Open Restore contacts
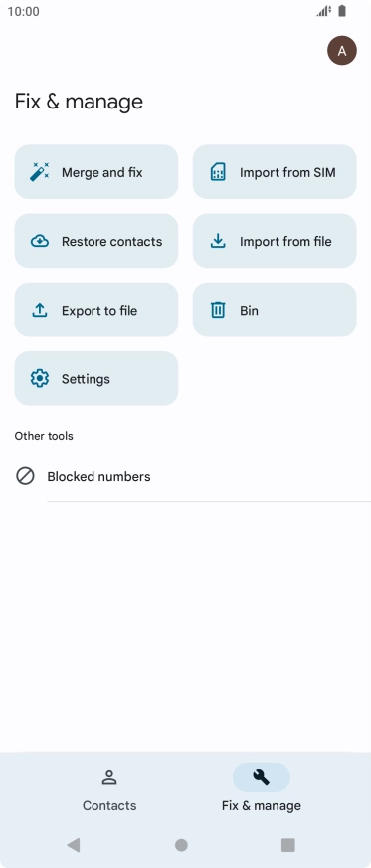This screenshot has width=371, height=868. pyautogui.click(x=96, y=241)
